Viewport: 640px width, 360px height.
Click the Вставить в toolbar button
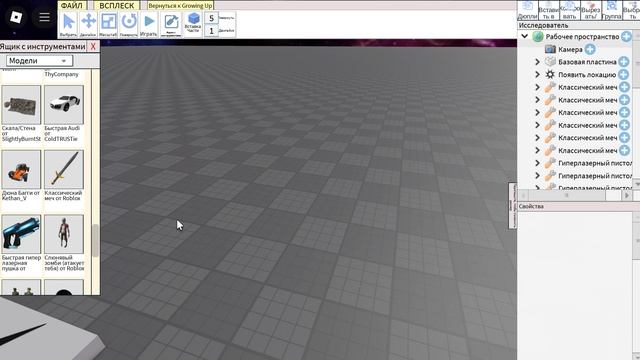click(x=549, y=10)
